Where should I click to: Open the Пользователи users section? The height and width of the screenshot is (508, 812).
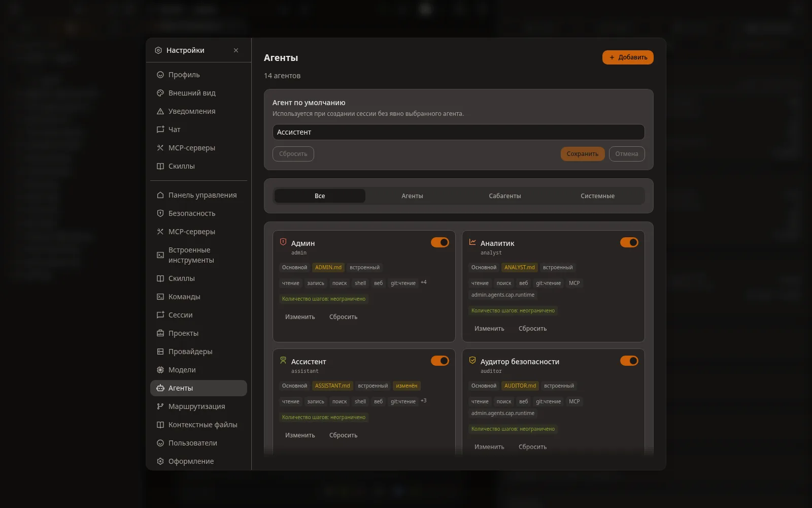(198, 443)
